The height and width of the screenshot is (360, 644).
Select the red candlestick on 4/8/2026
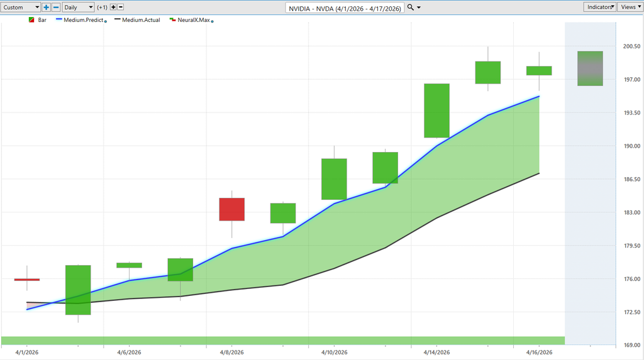coord(231,209)
